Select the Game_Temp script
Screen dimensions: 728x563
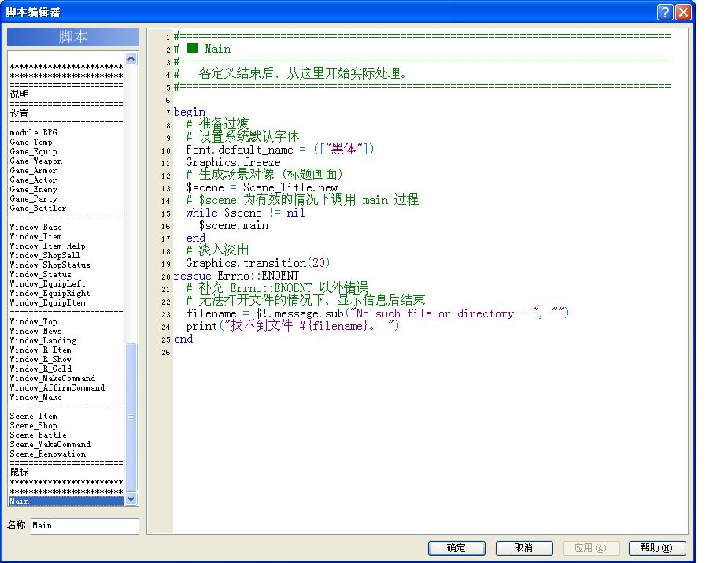(x=66, y=143)
